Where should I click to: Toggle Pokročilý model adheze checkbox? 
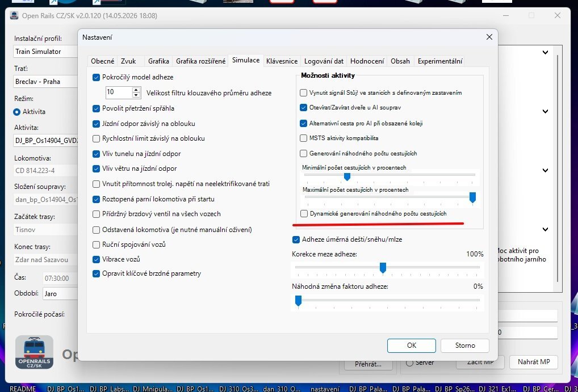tap(96, 77)
